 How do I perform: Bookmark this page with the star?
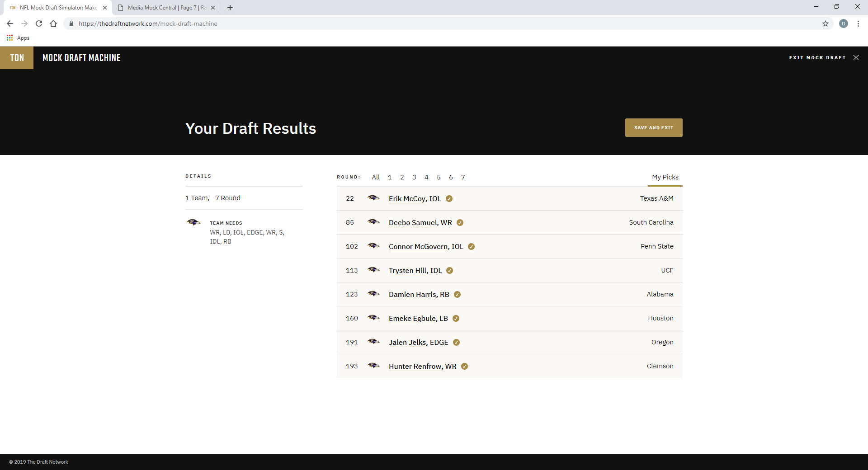(826, 23)
